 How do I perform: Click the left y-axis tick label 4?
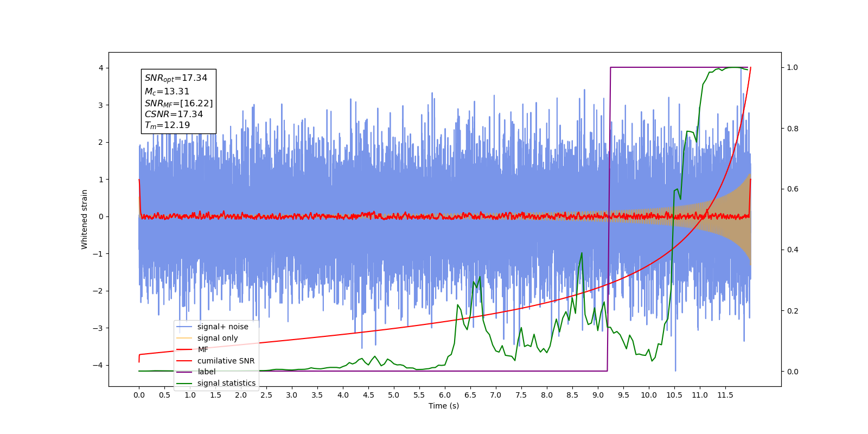tap(101, 68)
